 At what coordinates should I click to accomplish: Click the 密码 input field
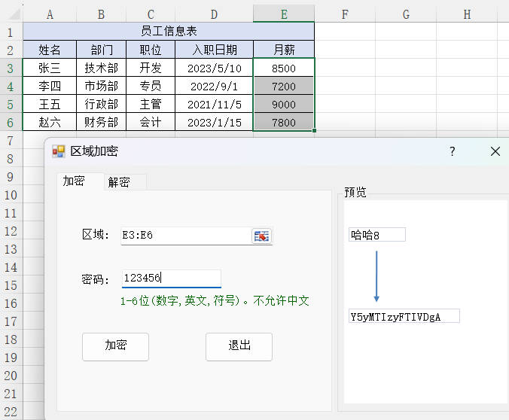click(x=171, y=278)
